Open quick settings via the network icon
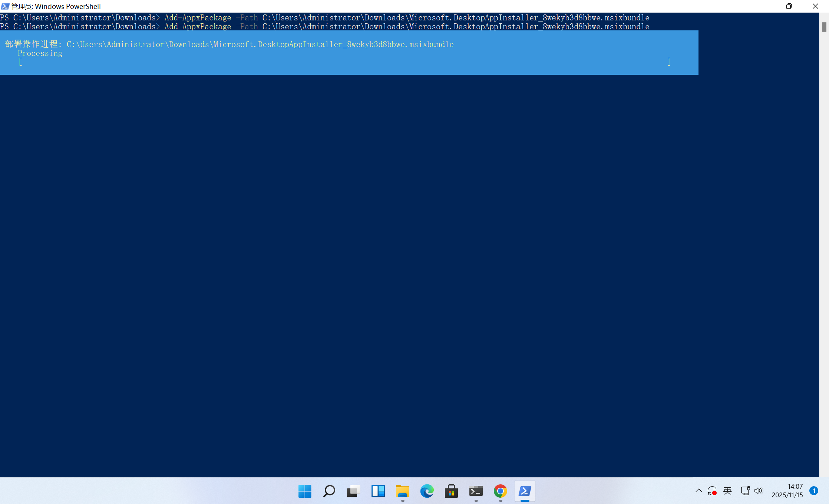This screenshot has width=829, height=504. tap(744, 491)
